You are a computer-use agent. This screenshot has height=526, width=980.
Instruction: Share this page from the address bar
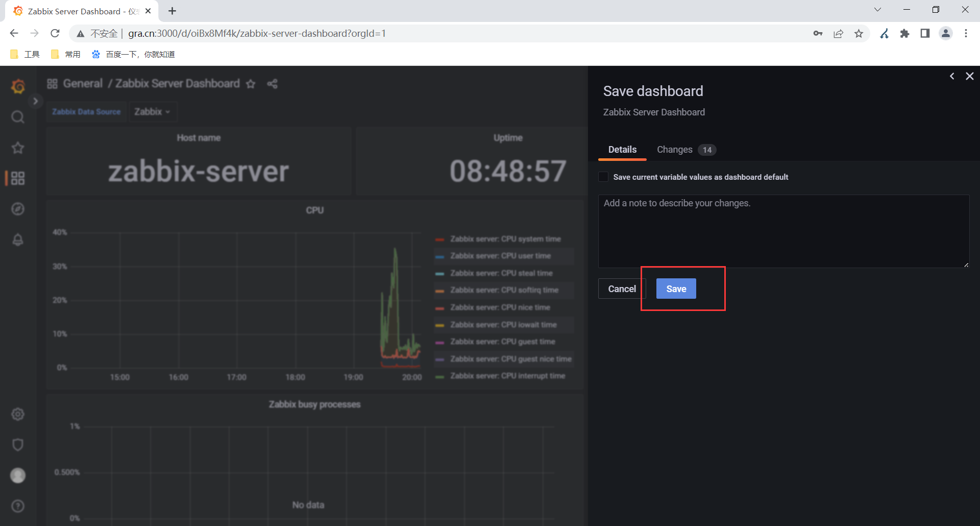838,33
